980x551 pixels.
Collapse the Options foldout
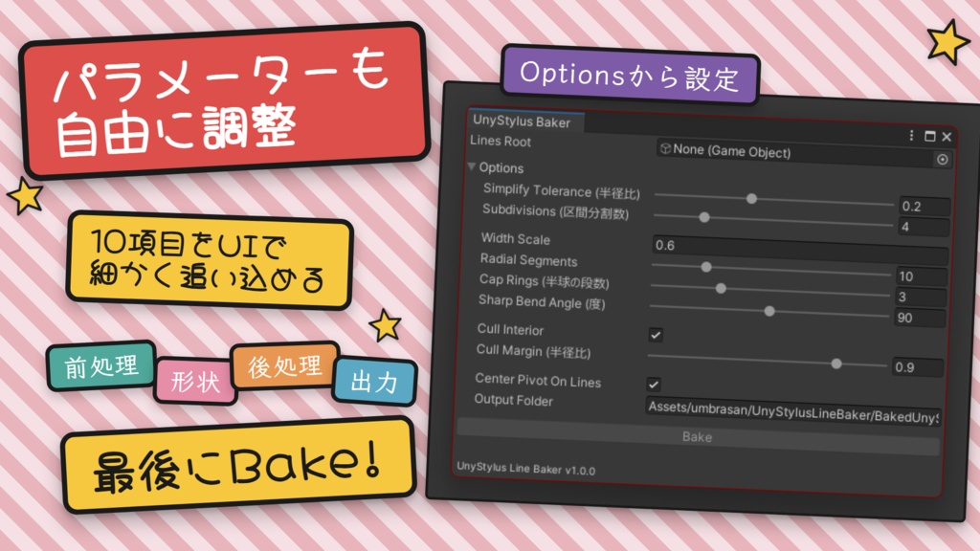tap(472, 166)
